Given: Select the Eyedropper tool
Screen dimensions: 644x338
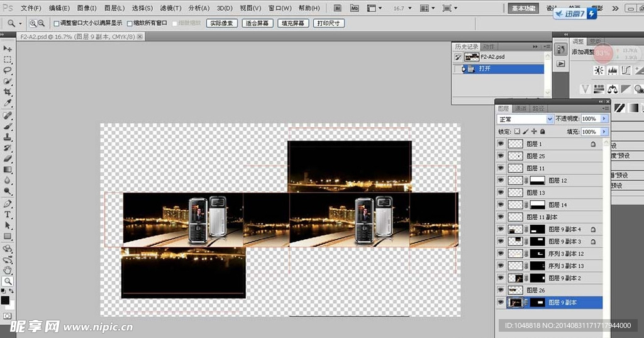Looking at the screenshot, I should click(8, 103).
